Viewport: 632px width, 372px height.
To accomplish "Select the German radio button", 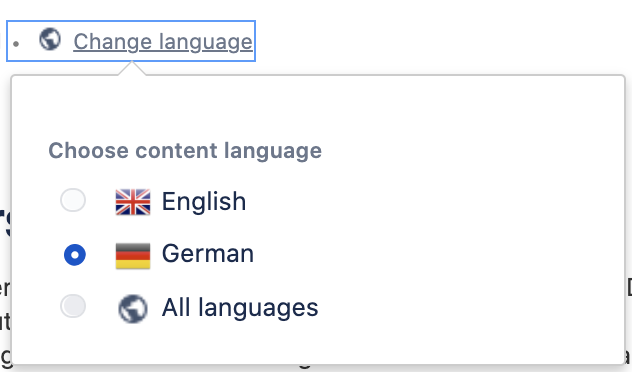I will (x=75, y=255).
